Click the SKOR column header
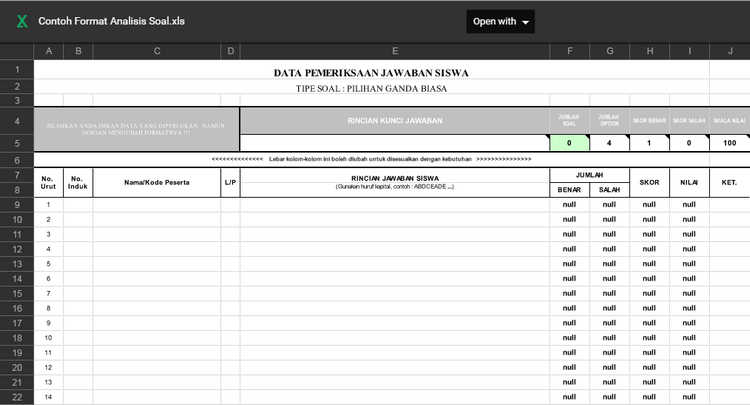This screenshot has height=405, width=750. click(x=650, y=183)
